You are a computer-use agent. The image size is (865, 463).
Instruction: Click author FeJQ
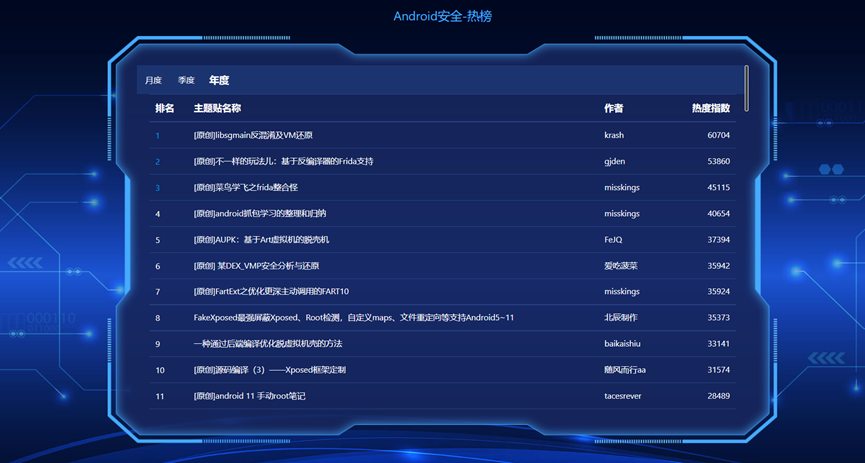tap(613, 240)
